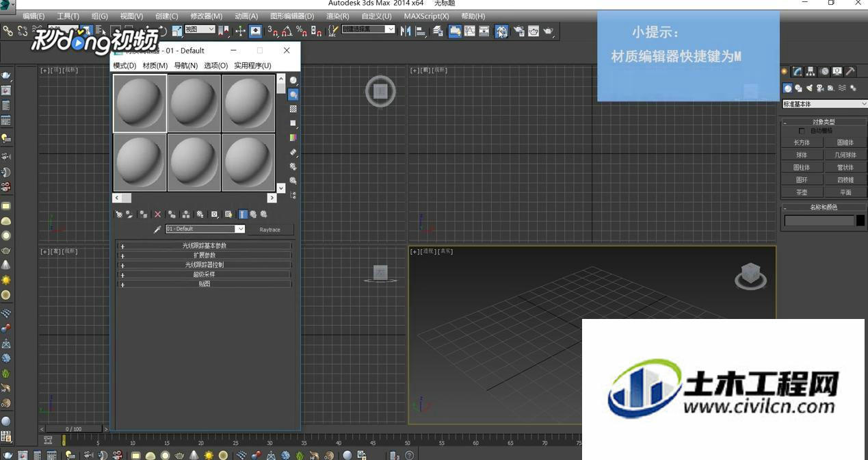Click the Make Material Copy icon
Screen dimensions: 868x460
click(172, 214)
